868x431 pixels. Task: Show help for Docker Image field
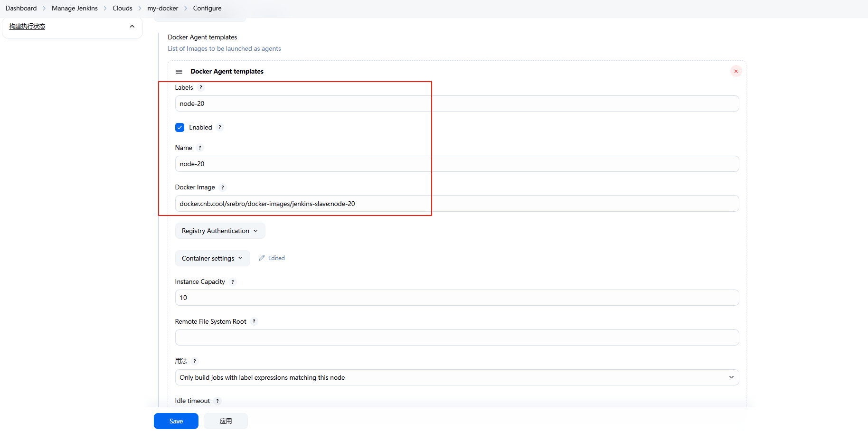[x=223, y=187]
